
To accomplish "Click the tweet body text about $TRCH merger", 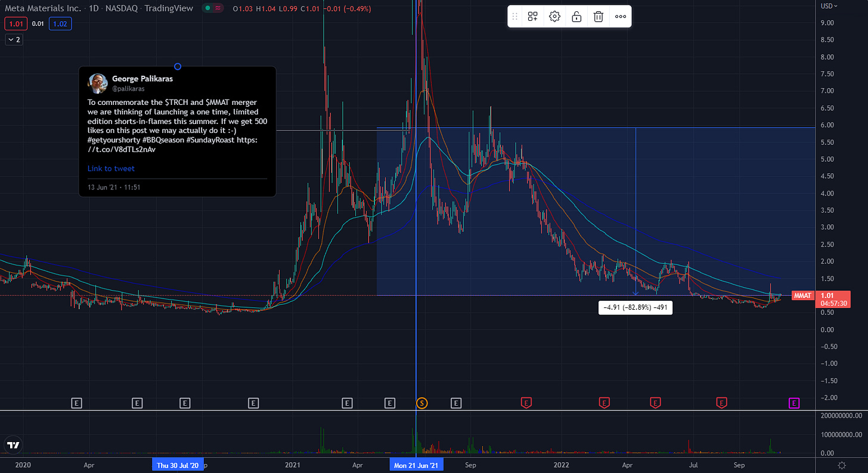I will (177, 126).
